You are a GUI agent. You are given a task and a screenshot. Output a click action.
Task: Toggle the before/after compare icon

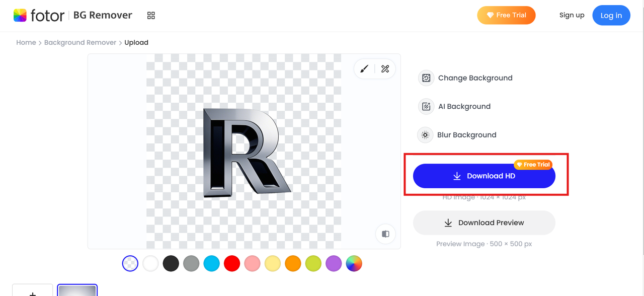pyautogui.click(x=385, y=234)
